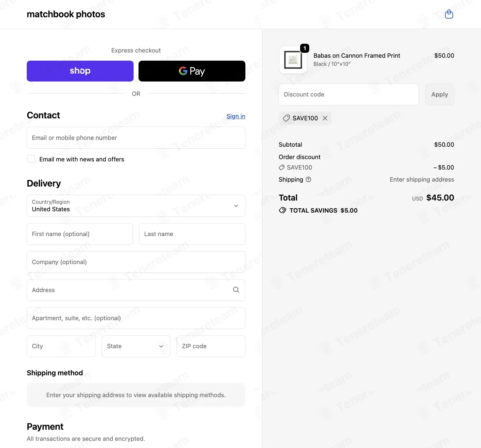The image size is (481, 448).
Task: Click the address search magnifier icon
Action: coord(236,290)
